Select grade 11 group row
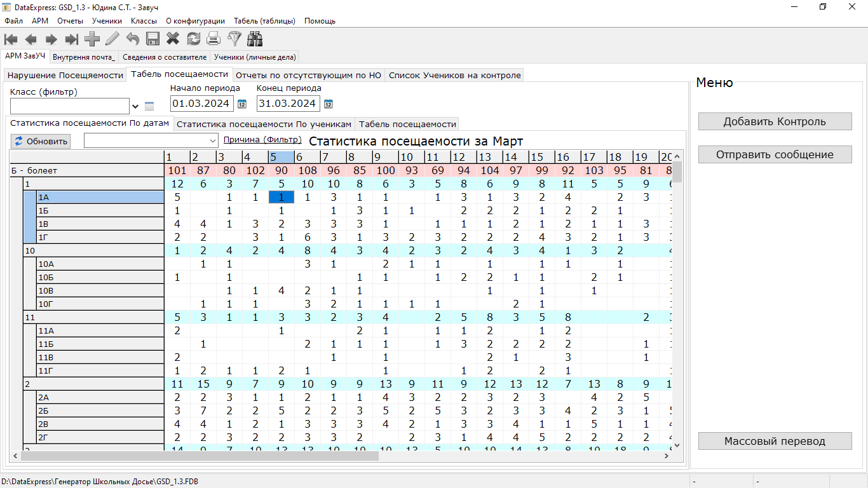The image size is (868, 488). pos(93,317)
